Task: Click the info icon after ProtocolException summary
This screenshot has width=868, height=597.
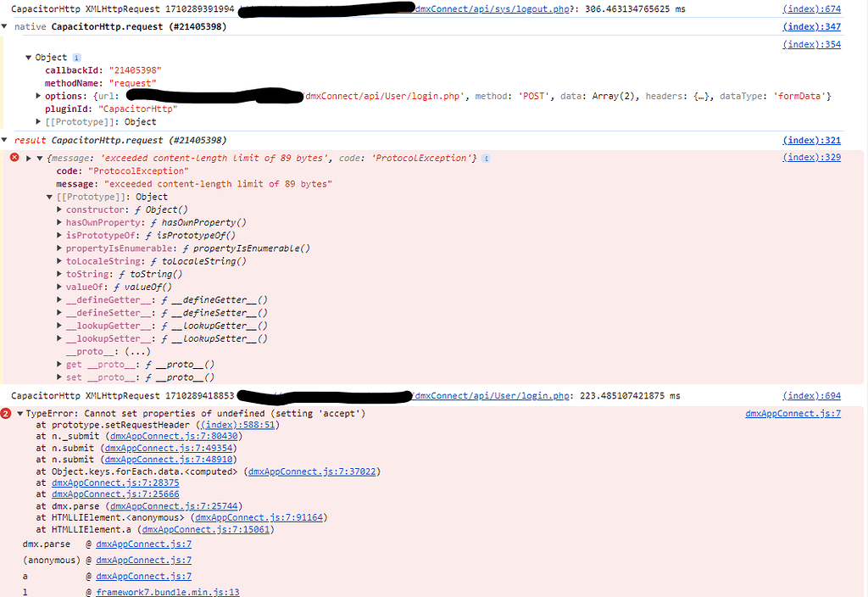Action: 486,159
